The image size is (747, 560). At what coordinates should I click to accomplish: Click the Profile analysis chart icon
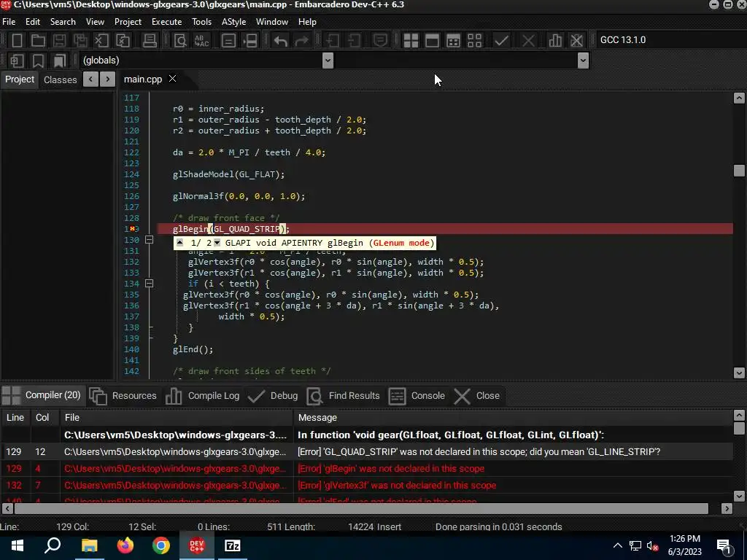coord(555,41)
